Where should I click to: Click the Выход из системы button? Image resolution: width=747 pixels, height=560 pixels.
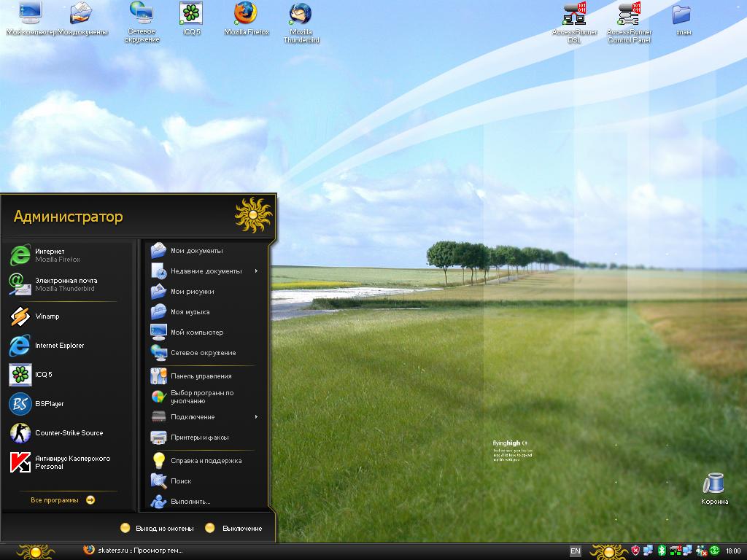pos(158,529)
